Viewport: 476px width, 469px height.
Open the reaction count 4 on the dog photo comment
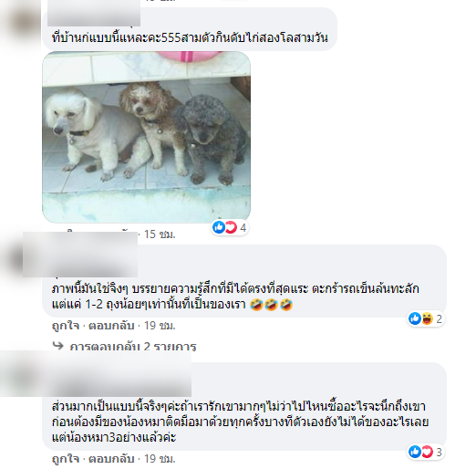(x=243, y=227)
